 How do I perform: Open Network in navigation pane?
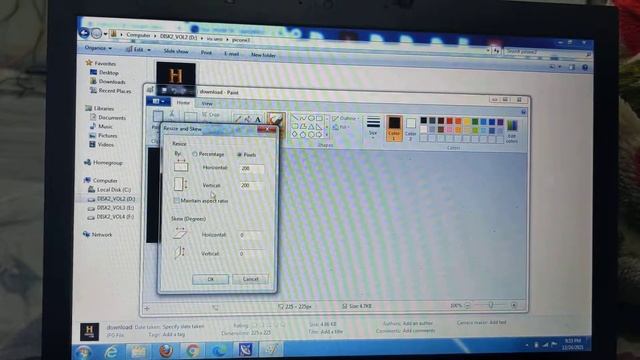[98, 234]
